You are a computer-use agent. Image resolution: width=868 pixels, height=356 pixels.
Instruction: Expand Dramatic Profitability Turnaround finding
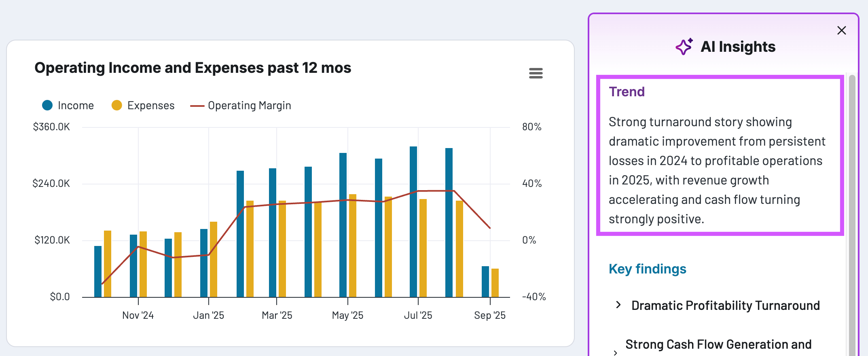coord(725,305)
